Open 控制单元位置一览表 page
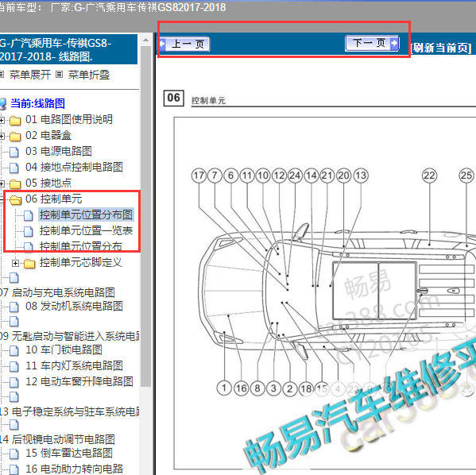 point(86,230)
